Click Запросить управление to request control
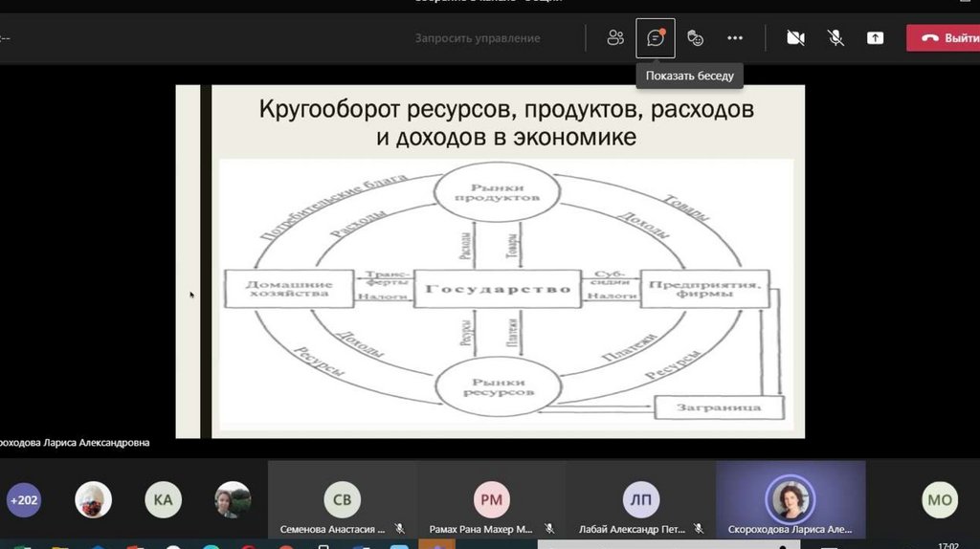 [478, 38]
